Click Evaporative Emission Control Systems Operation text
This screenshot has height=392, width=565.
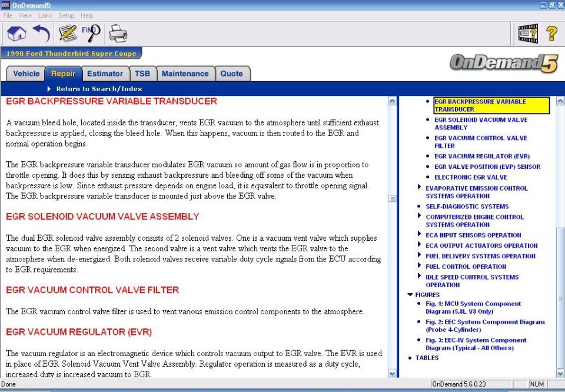(x=476, y=192)
